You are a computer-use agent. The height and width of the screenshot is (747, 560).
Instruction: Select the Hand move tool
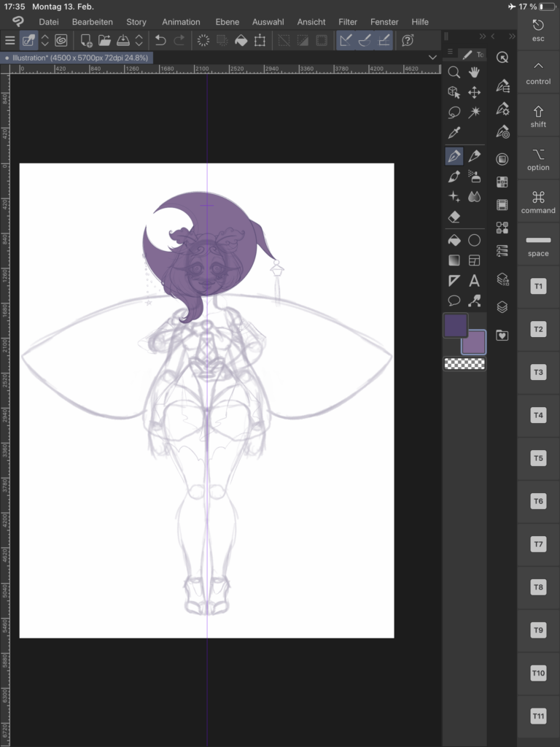point(474,72)
